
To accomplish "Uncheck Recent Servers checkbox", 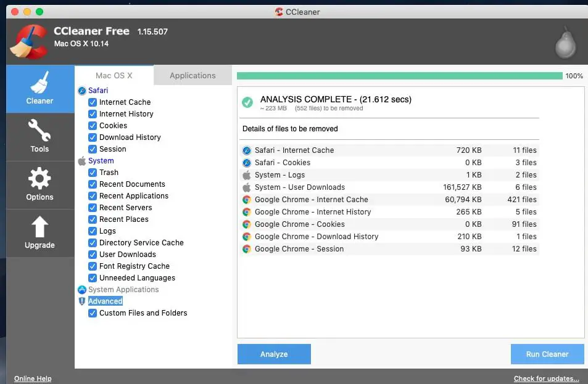I will click(x=93, y=208).
